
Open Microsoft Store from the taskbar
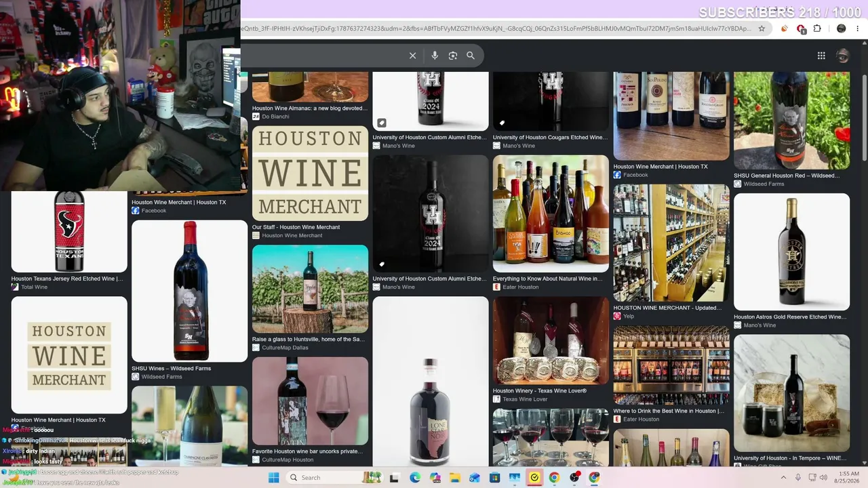tap(495, 478)
